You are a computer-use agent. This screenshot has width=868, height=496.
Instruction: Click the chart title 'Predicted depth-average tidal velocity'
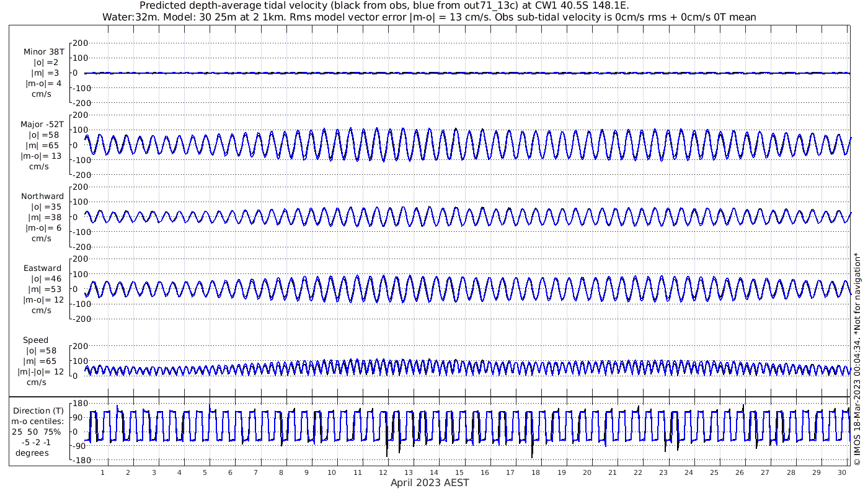234,6
